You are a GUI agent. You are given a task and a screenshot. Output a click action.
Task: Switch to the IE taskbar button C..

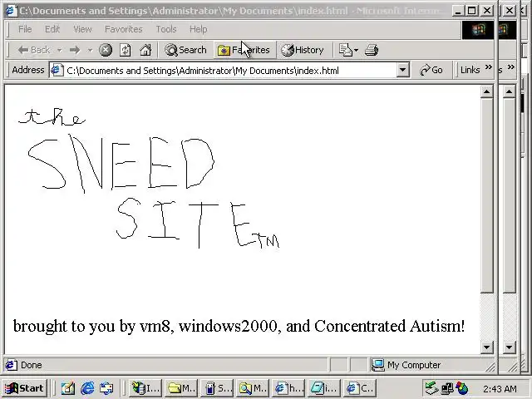[360, 388]
